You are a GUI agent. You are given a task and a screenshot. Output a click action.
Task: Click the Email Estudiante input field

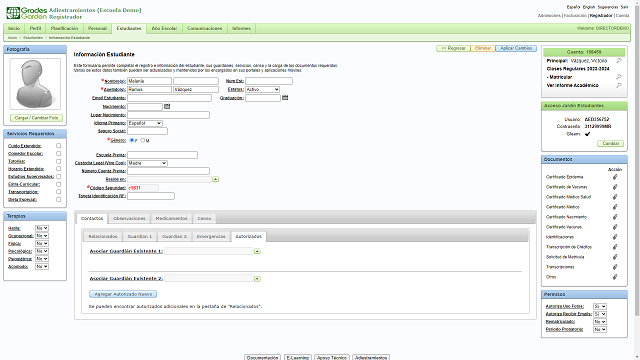pos(169,98)
